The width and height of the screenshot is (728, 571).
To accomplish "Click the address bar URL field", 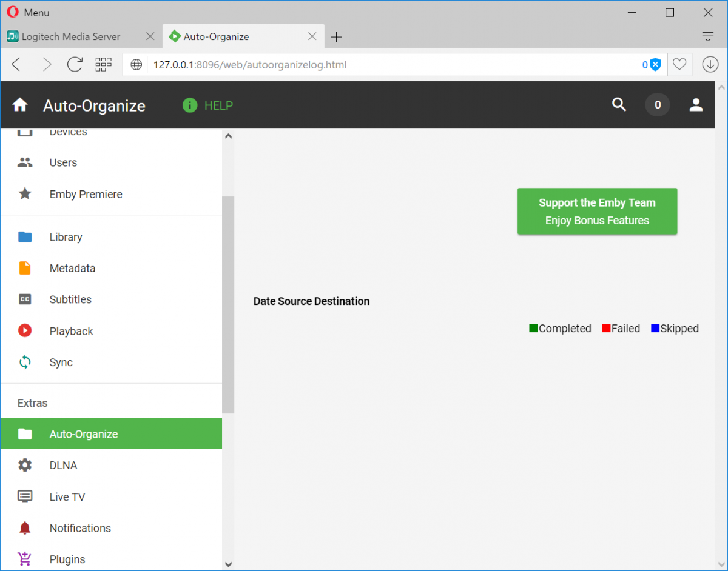I will 394,65.
